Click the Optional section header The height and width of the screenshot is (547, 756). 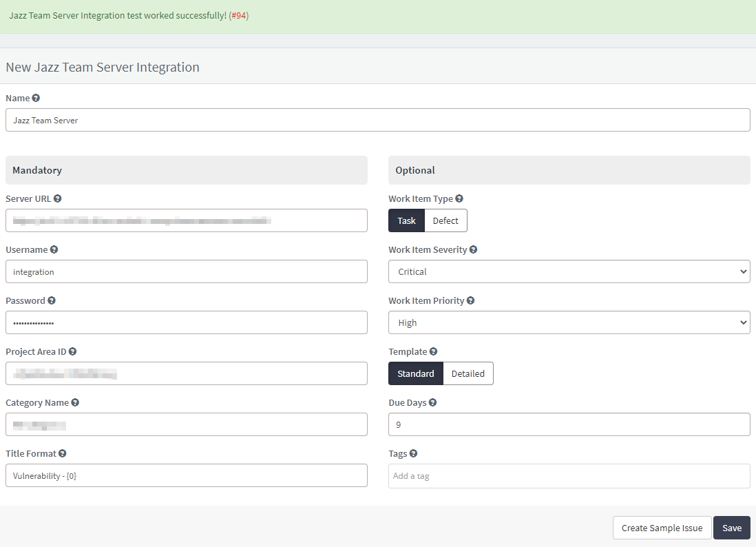click(569, 169)
